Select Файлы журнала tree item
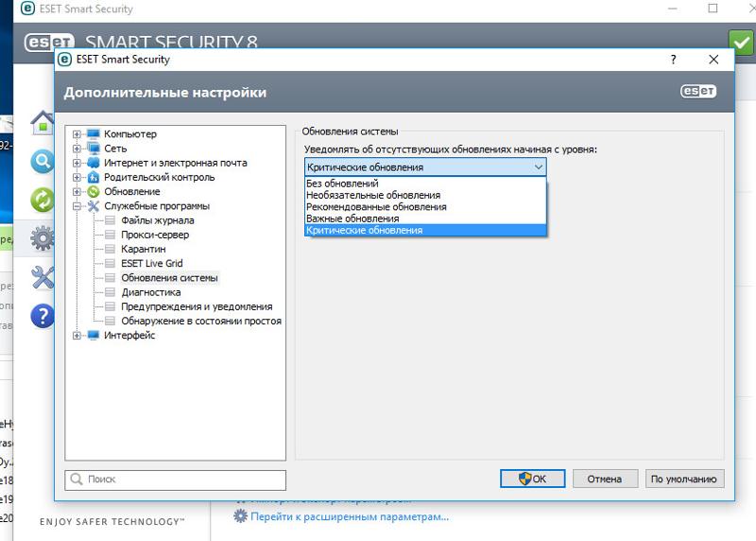 [x=158, y=220]
